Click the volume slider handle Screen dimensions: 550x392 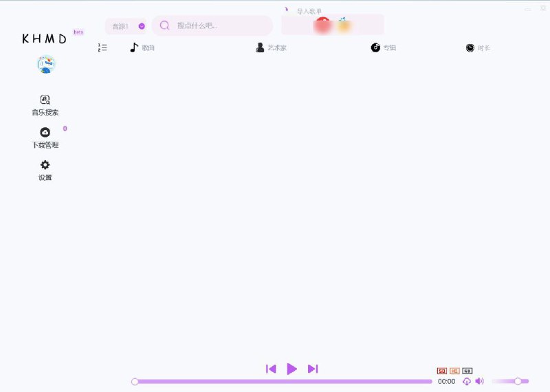(518, 381)
